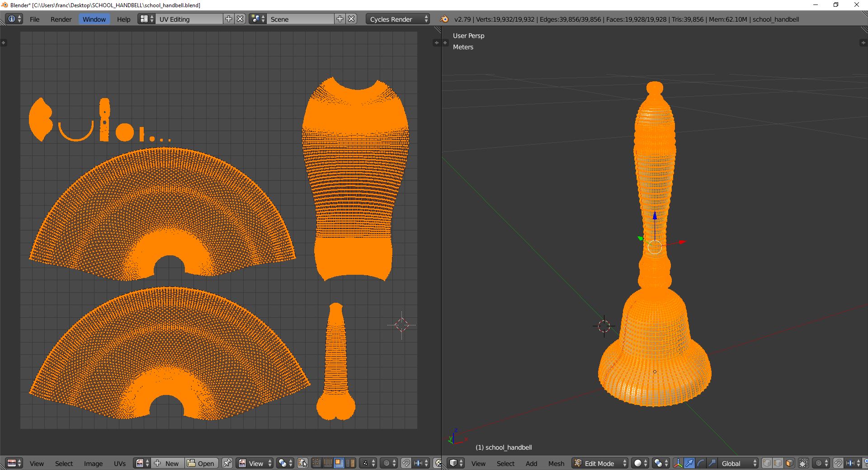
Task: Select the rotate manipulator icon
Action: pyautogui.click(x=700, y=463)
